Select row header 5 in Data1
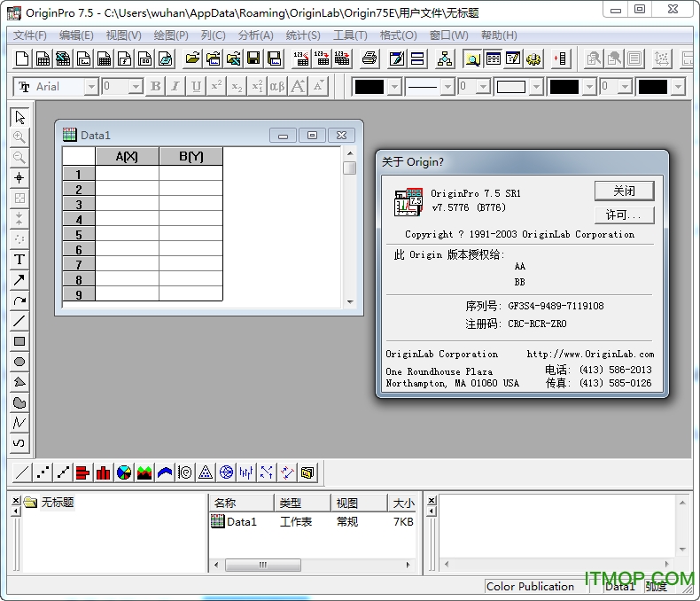 tap(79, 234)
